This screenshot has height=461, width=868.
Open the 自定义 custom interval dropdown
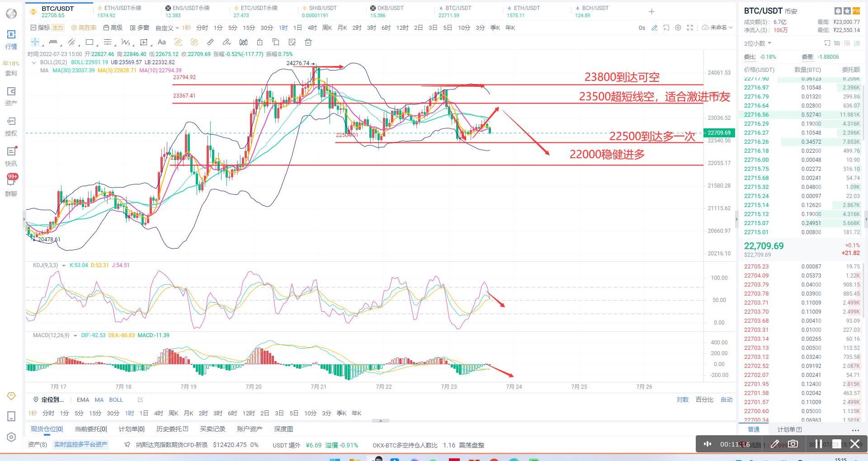pyautogui.click(x=167, y=28)
